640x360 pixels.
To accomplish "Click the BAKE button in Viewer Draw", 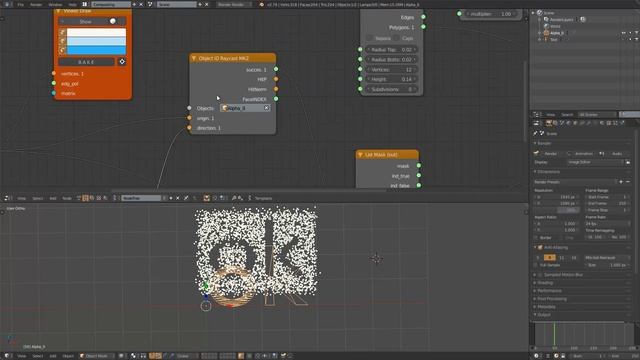I will click(86, 62).
